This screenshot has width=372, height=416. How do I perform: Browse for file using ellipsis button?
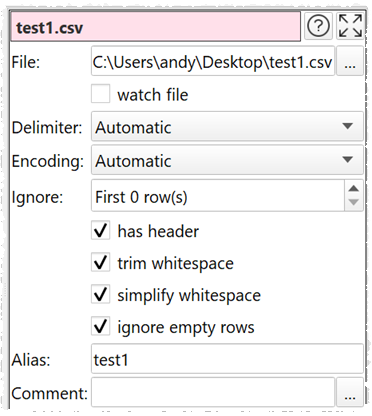[x=350, y=61]
